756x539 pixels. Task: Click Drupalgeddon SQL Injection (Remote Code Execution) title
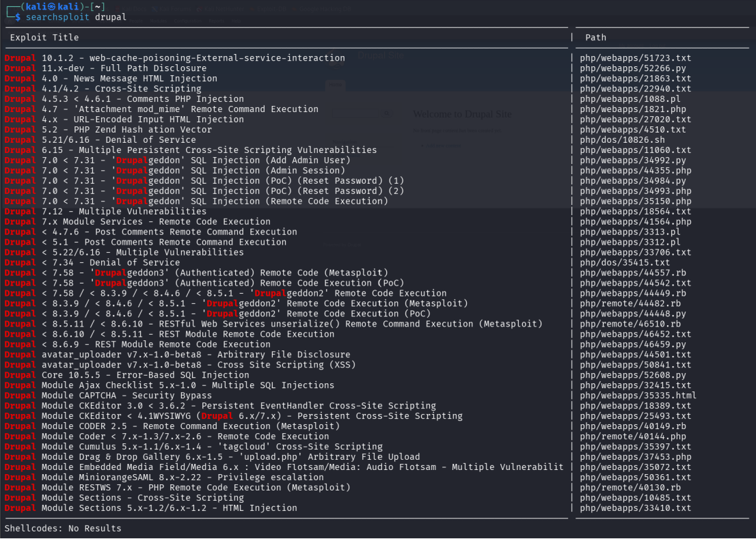(x=196, y=202)
